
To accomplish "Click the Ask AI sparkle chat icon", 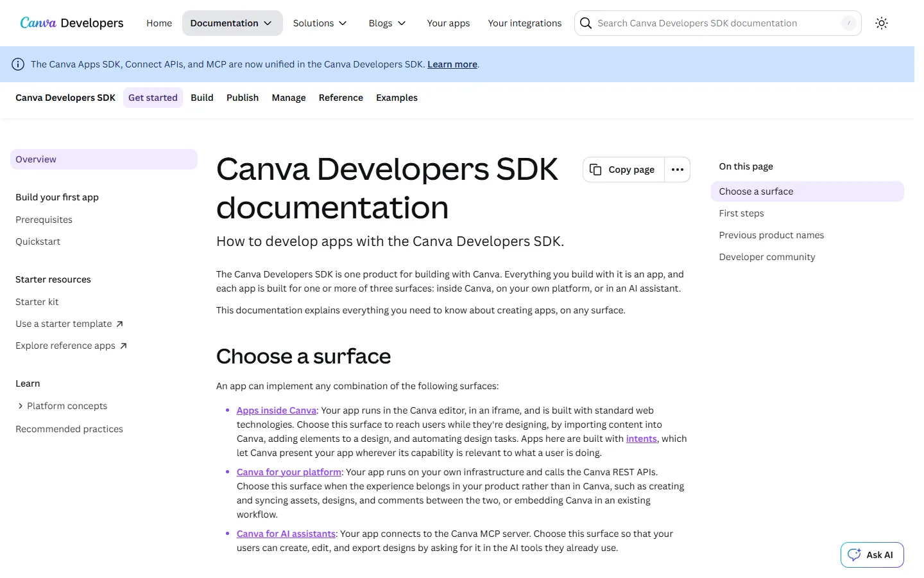I will [x=855, y=555].
